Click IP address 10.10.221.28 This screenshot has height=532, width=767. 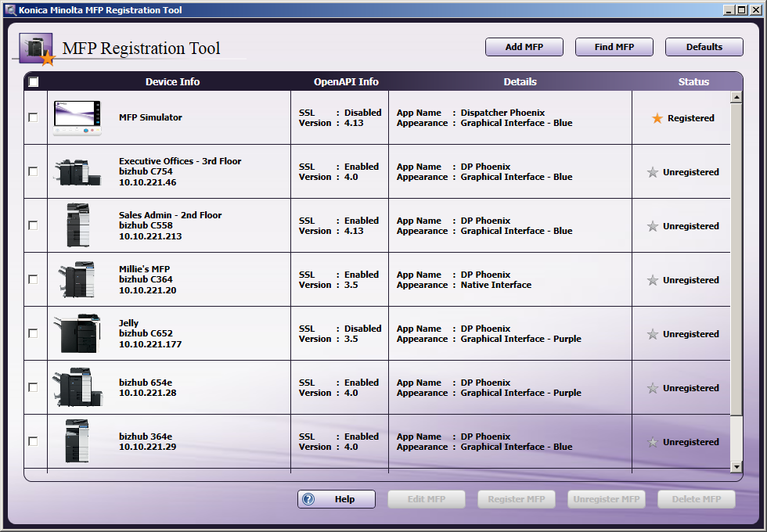click(147, 393)
